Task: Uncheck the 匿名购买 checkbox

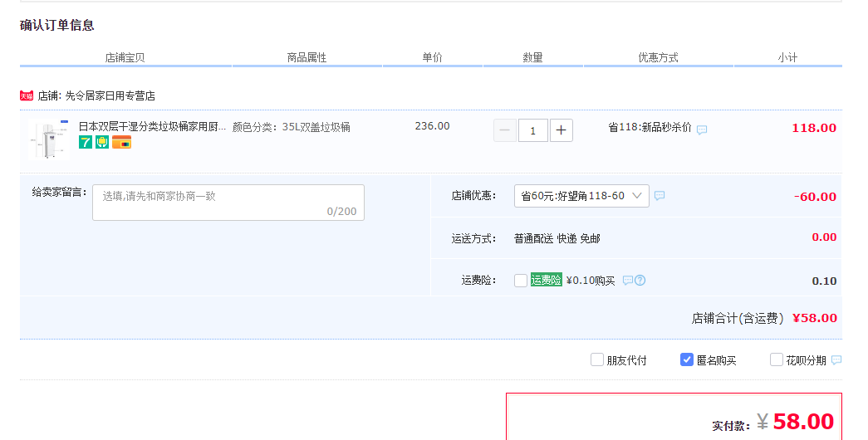Action: point(686,359)
